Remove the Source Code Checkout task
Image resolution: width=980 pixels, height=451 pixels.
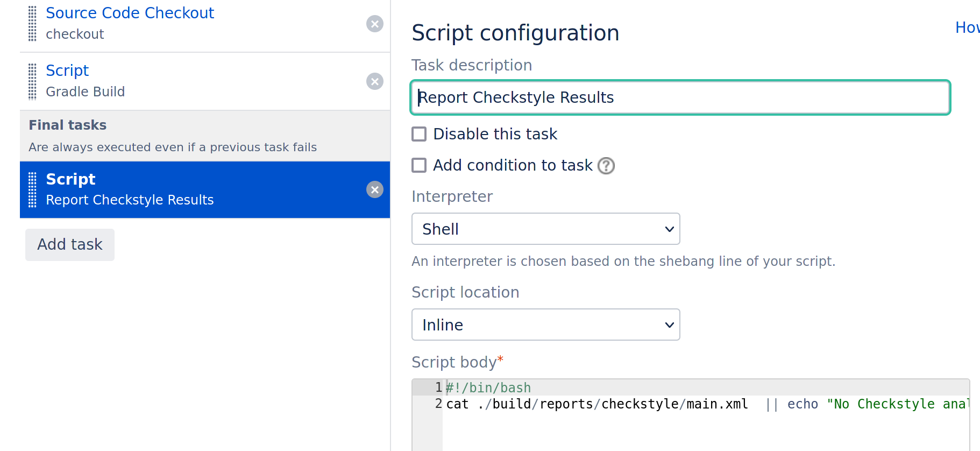coord(374,24)
